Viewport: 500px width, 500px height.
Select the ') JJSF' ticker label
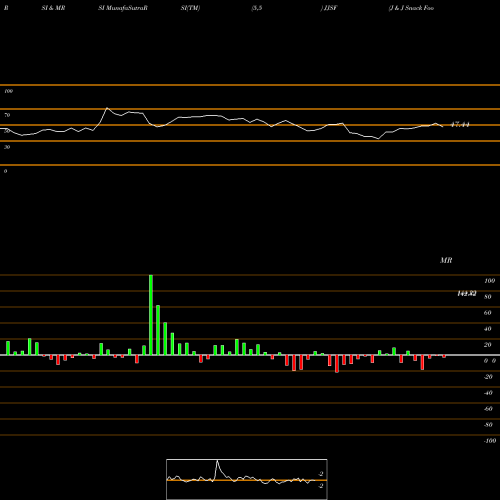(x=329, y=8)
